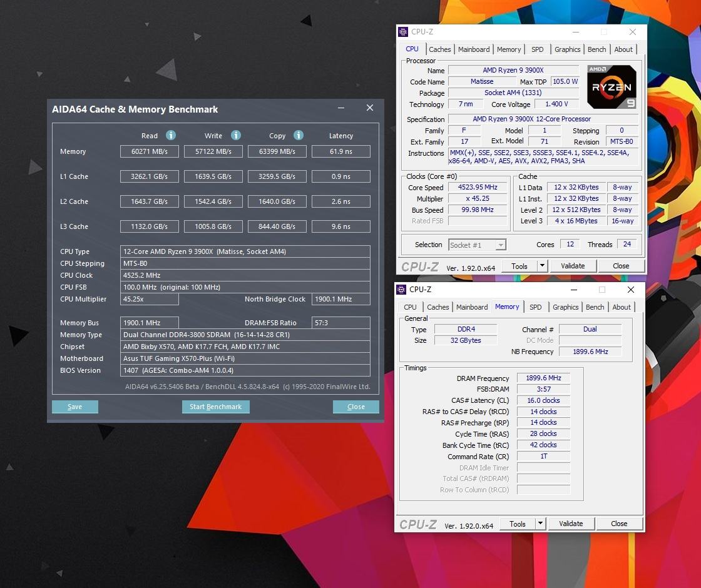The image size is (701, 588).
Task: Switch to Caches tab in top CPU-Z window
Action: (x=440, y=49)
